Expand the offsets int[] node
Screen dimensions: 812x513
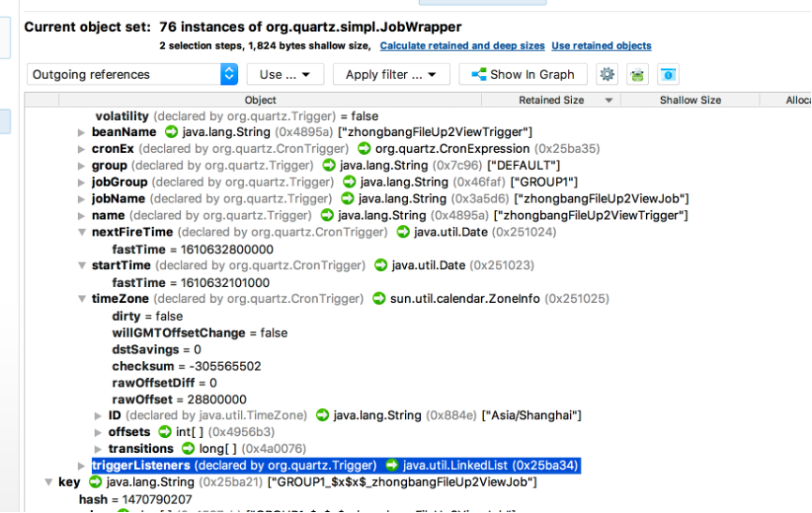point(98,432)
